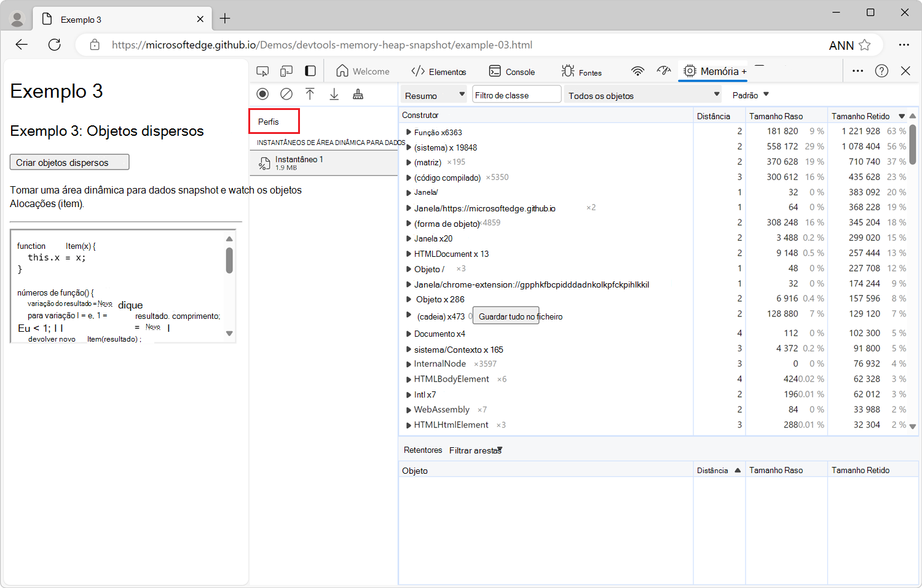
Task: Click the collect garbage broom icon
Action: point(358,94)
